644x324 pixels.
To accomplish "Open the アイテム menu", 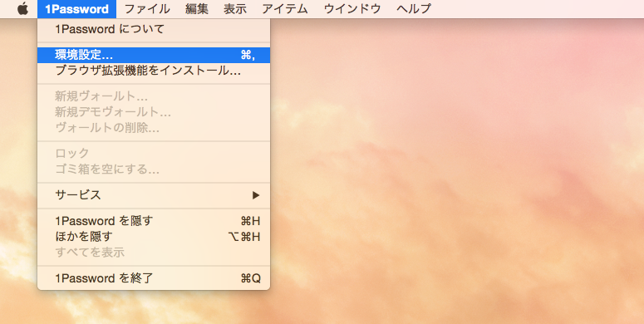I will (x=285, y=8).
